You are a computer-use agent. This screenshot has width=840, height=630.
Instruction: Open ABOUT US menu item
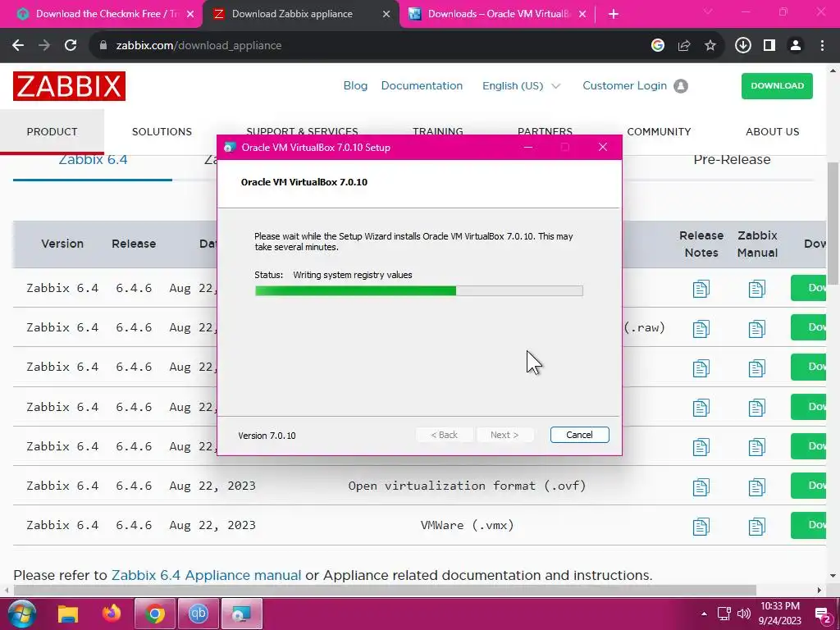[772, 131]
